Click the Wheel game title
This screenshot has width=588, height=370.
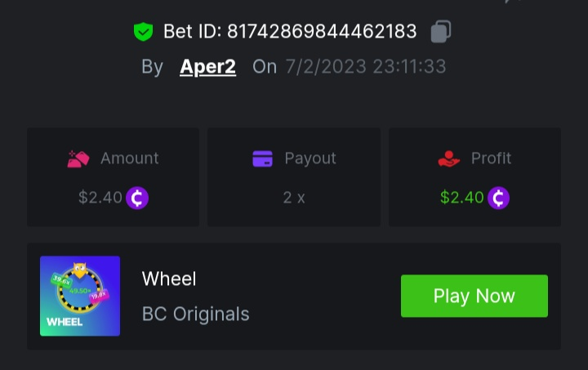169,279
